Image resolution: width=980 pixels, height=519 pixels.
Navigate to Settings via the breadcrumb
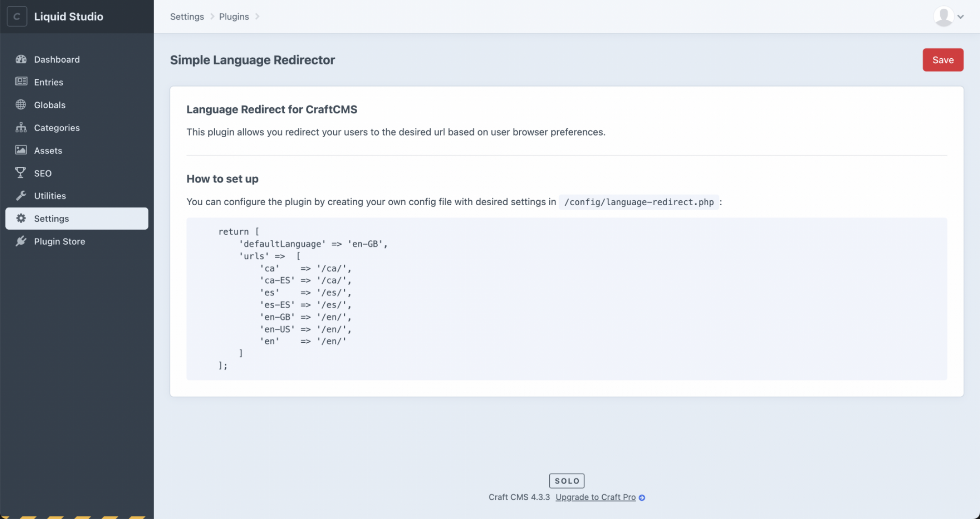[187, 16]
